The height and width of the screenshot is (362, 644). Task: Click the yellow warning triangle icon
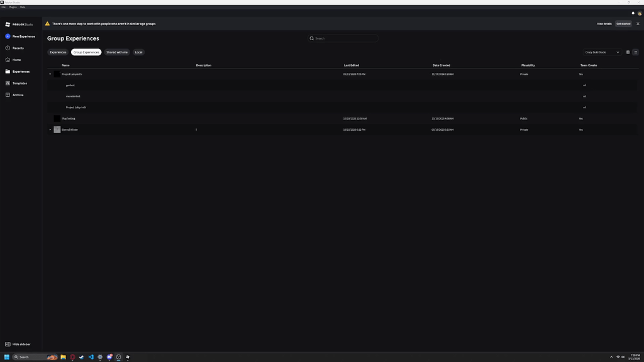click(47, 24)
